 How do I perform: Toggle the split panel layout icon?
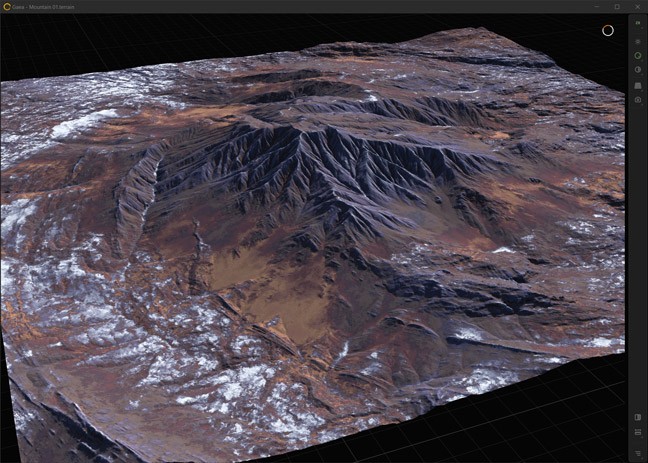pos(638,417)
